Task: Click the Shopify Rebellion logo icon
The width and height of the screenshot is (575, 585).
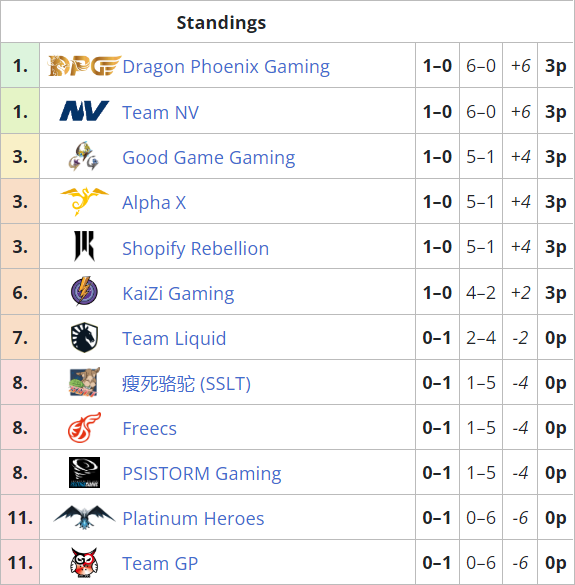Action: tap(84, 246)
